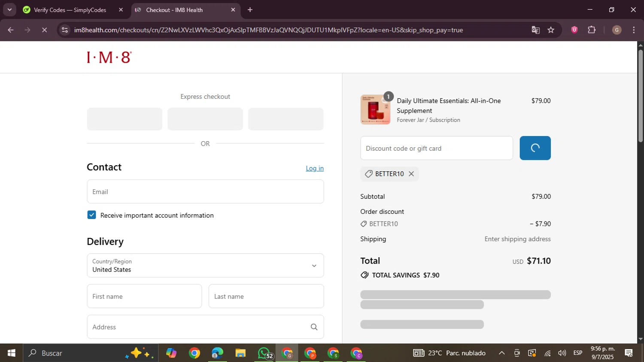The width and height of the screenshot is (644, 362).
Task: Open the notification center icon
Action: (x=629, y=353)
